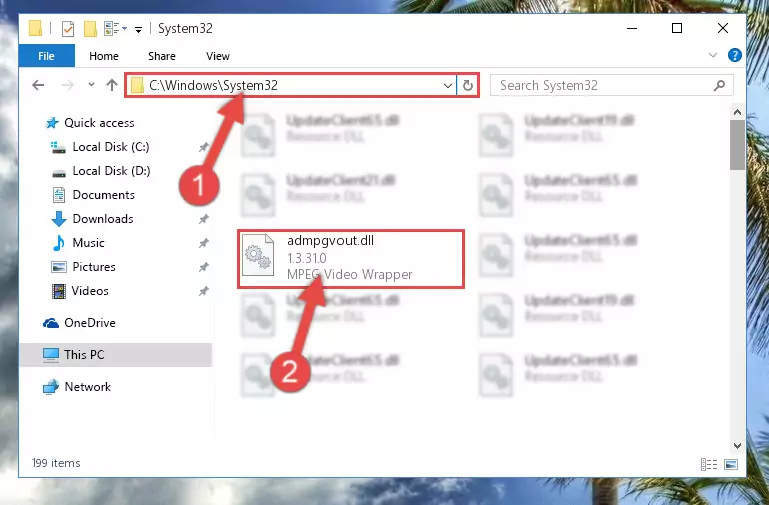
Task: Click the pin icon next to Local Disk (C:)
Action: [x=204, y=147]
